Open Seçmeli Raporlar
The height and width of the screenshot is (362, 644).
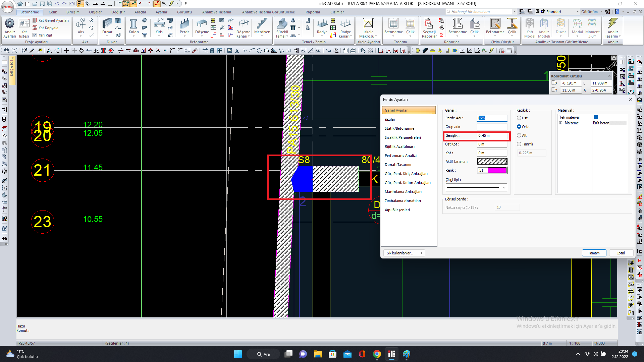point(429,27)
